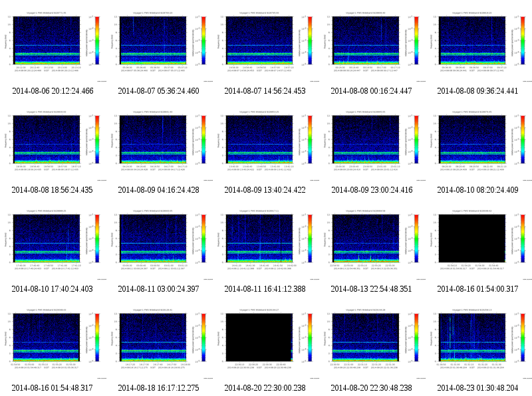This screenshot has height=396, width=532.
Task: Open spectrogram thumbnail dated 2014-08-16 01:54:48.317
Action: [x=53, y=340]
